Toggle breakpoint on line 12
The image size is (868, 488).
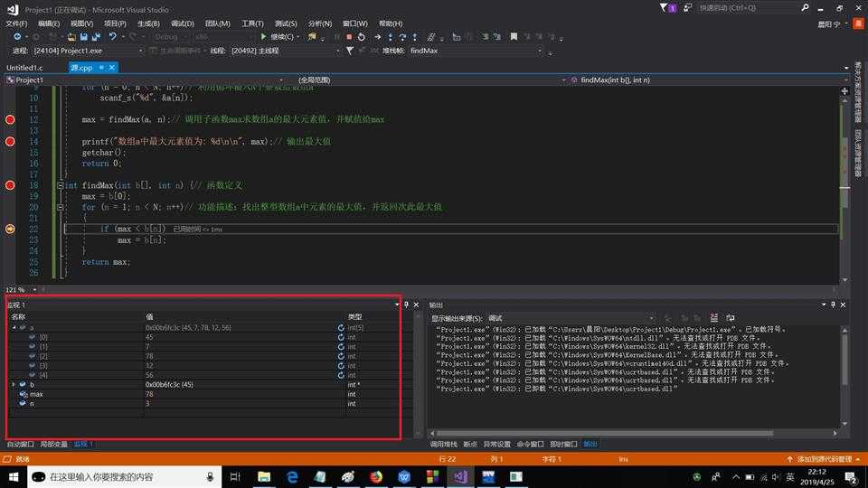point(10,119)
